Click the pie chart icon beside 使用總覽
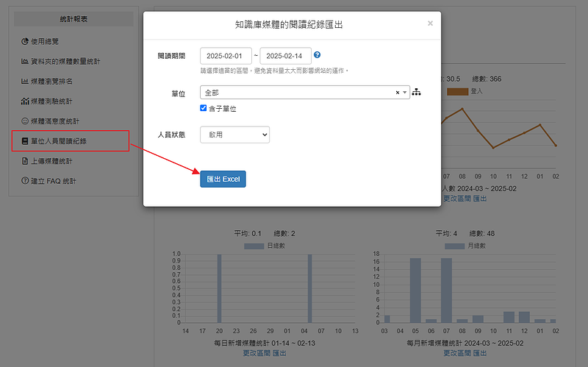Image resolution: width=588 pixels, height=367 pixels. point(24,42)
